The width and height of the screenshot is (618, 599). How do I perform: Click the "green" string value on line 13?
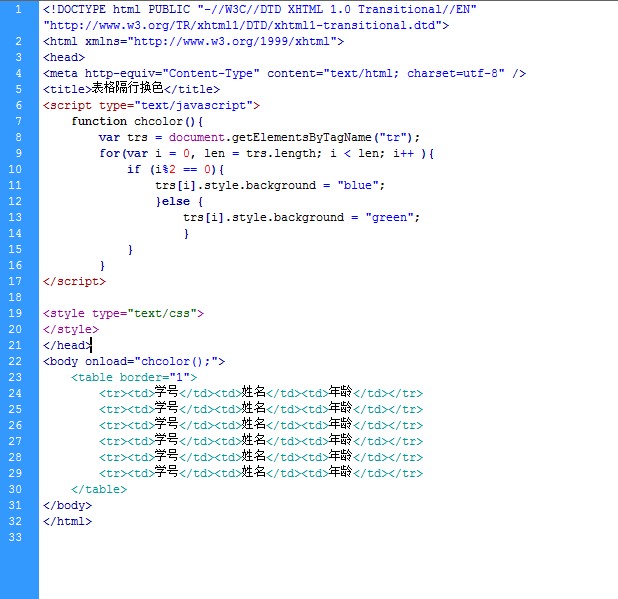(389, 218)
